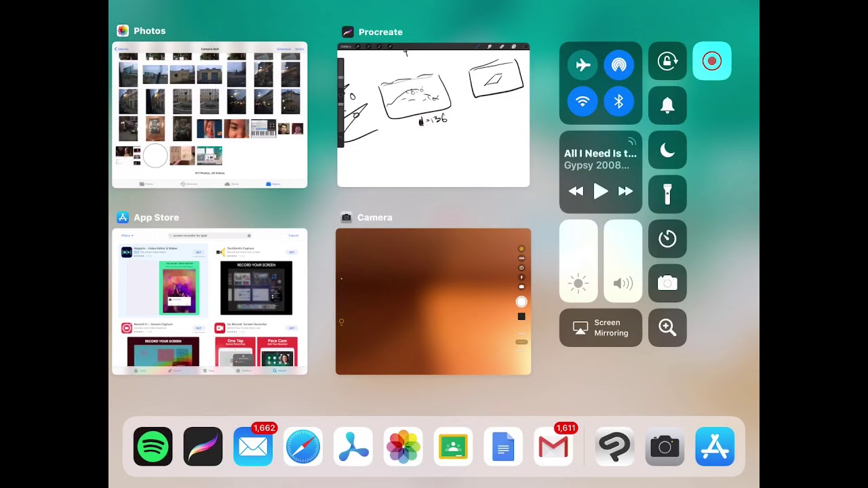Viewport: 868px width, 488px height.
Task: Tap Cancel in the App Store card
Action: click(294, 236)
